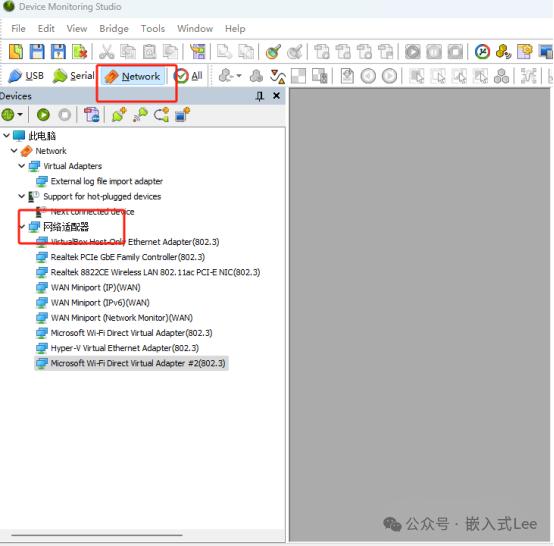Open the Tools menu
Screen dimensions: 554x546
pos(153,29)
